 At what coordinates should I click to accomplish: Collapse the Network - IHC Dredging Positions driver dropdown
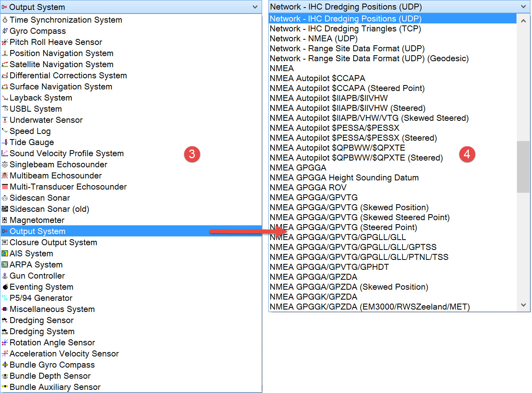(x=523, y=7)
